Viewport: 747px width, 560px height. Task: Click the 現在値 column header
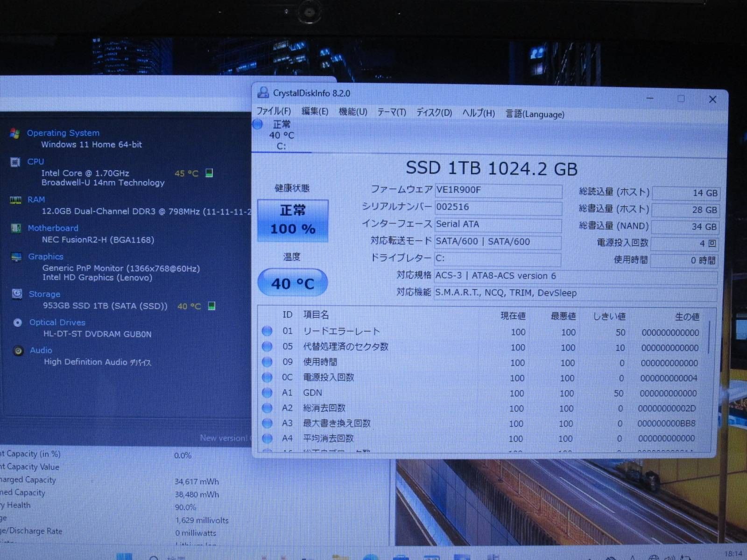tap(513, 316)
